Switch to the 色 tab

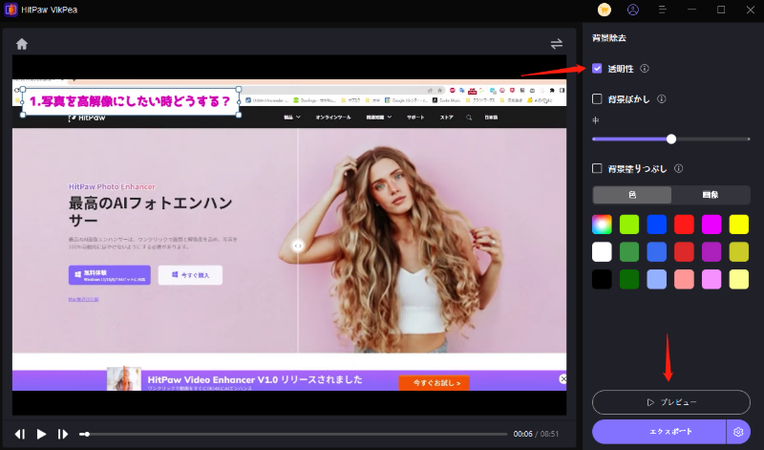pyautogui.click(x=632, y=195)
